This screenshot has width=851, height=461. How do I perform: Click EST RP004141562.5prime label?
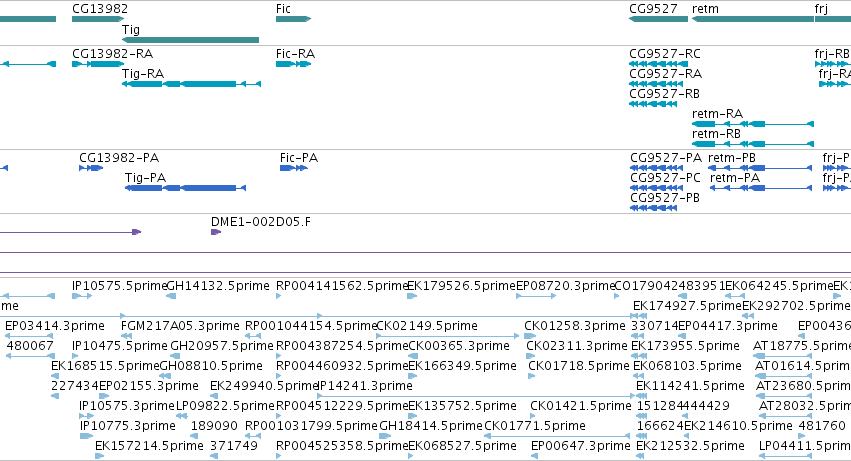[x=342, y=286]
